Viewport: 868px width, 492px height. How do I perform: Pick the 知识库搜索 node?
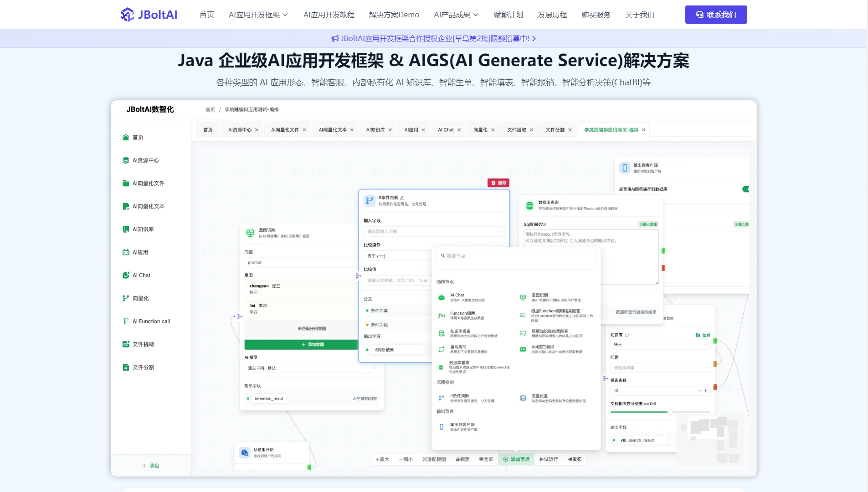tap(459, 332)
